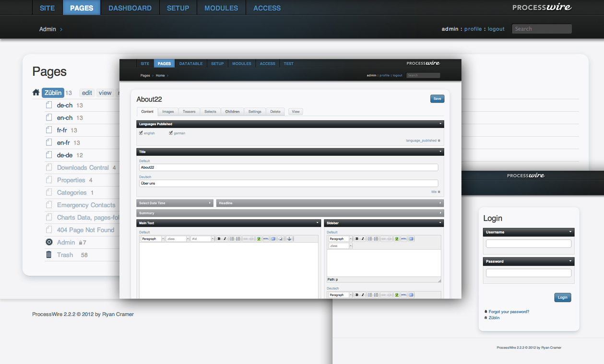Screen dimensions: 604x364
Task: Click logout link in background window
Action: (496, 29)
